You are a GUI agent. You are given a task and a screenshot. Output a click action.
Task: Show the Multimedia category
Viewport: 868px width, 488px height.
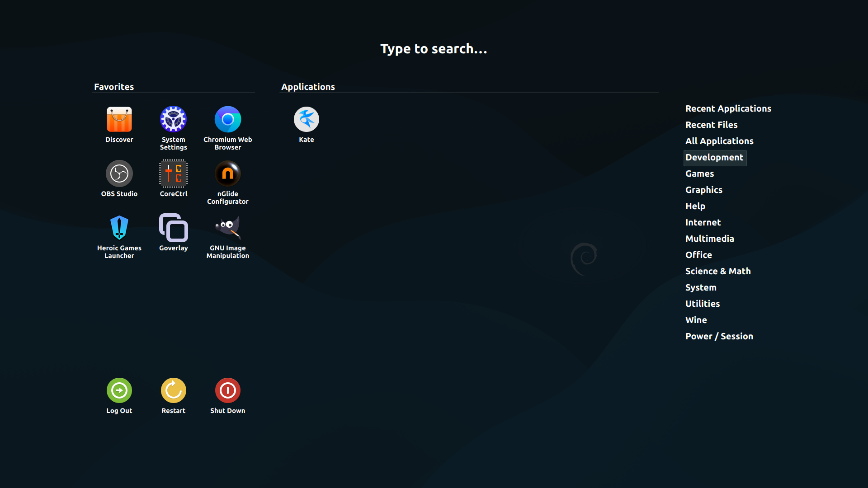709,239
